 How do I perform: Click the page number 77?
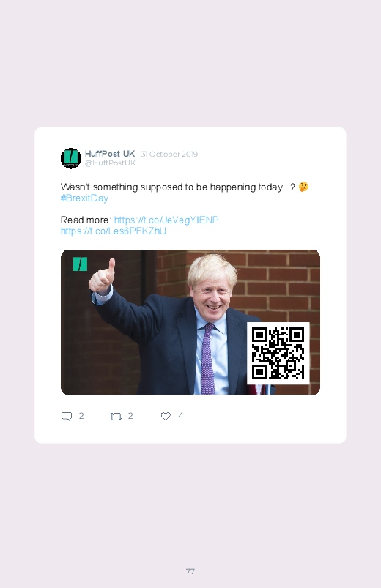pyautogui.click(x=190, y=571)
